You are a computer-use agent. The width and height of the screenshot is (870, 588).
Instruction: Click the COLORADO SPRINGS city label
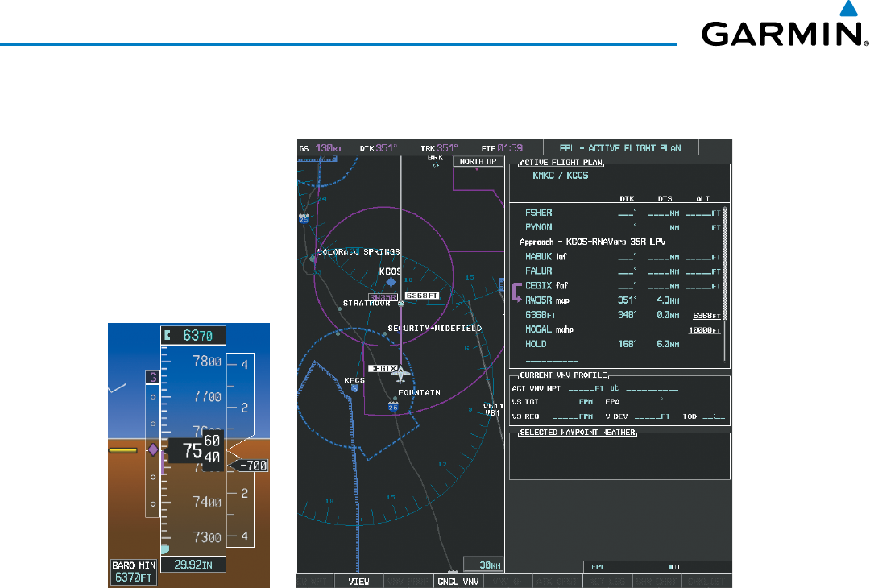pyautogui.click(x=358, y=252)
